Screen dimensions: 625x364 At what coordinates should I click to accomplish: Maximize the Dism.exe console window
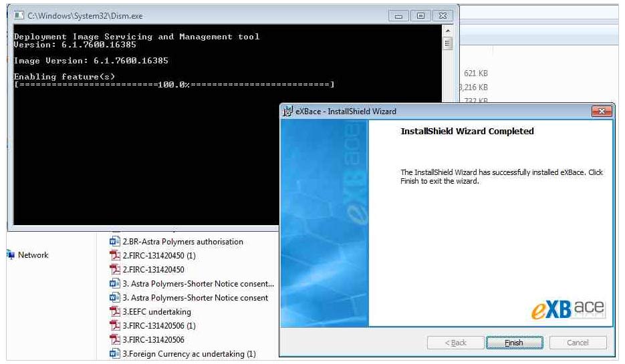tap(420, 16)
